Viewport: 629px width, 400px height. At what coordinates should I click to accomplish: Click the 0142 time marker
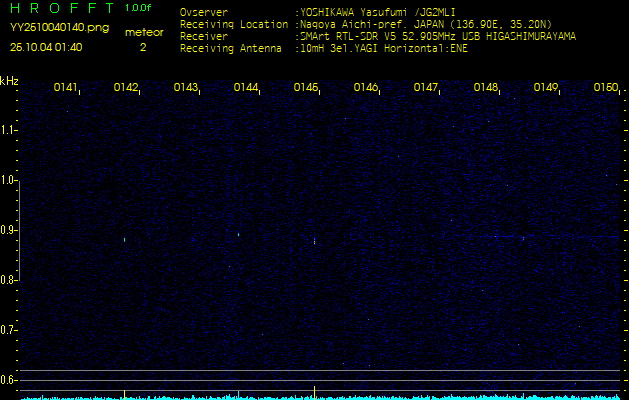pos(126,87)
